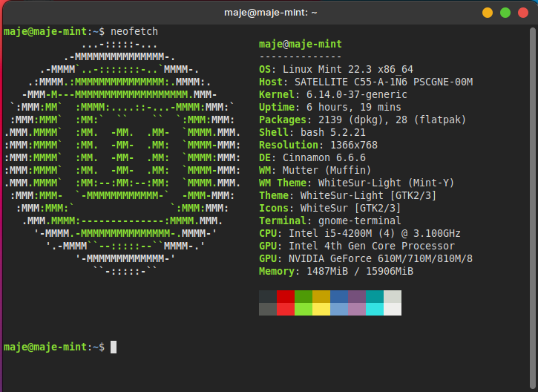Click the terminal title bar text

[269, 13]
